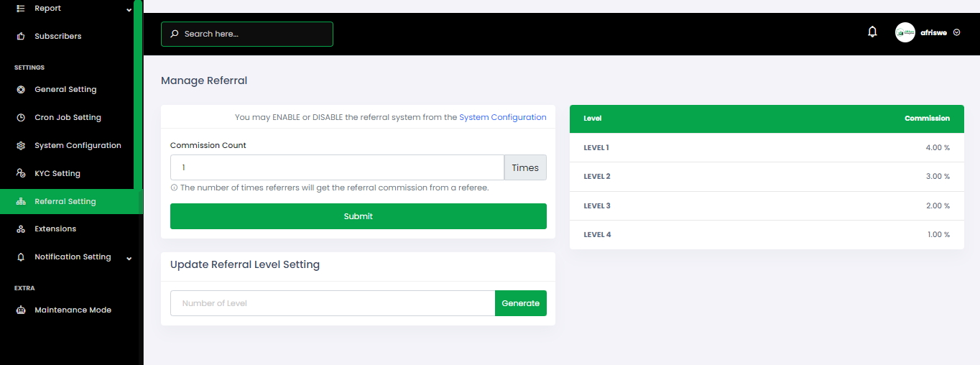Click the Notification Setting bell icon in sidebar
This screenshot has height=365, width=980.
tap(20, 257)
